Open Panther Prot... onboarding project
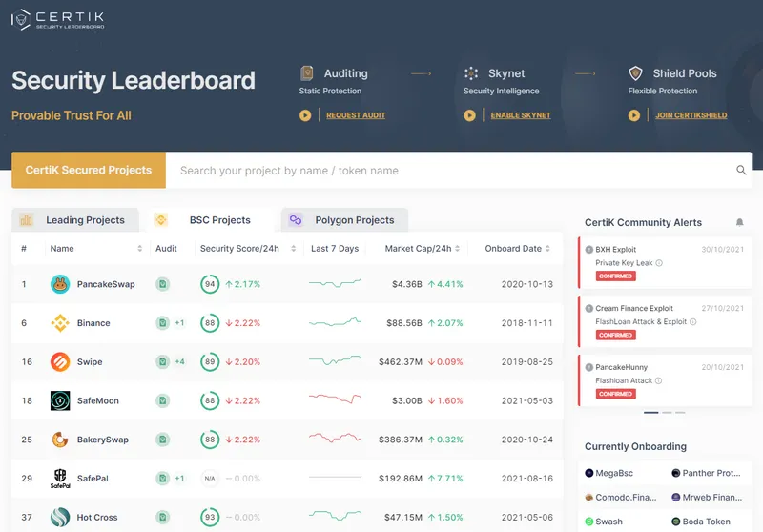 tap(706, 473)
